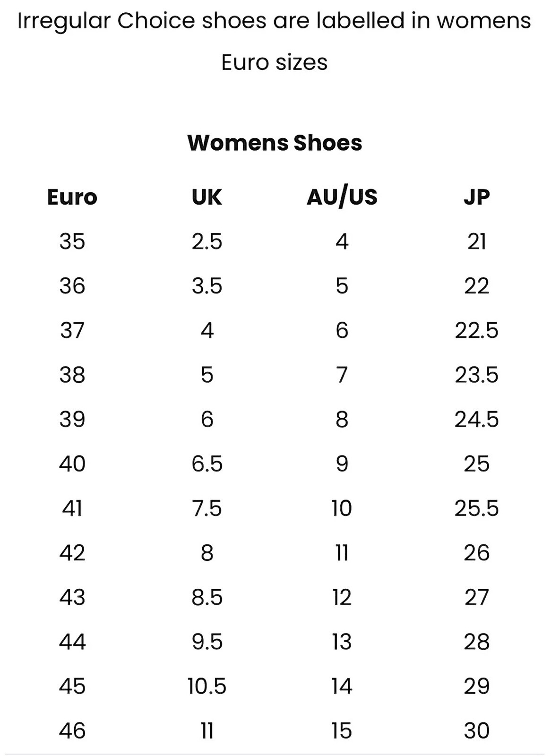Select JP size 24.5 value

tap(476, 420)
